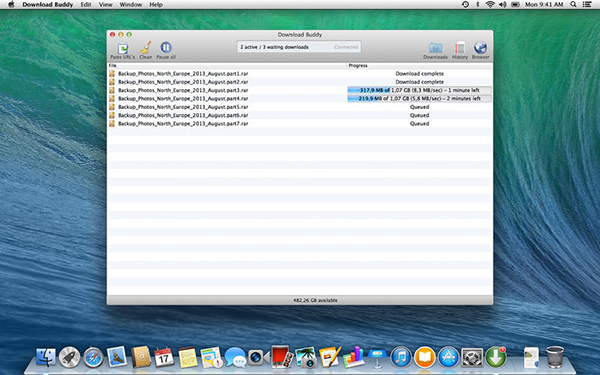Open Finder from the dock
The image size is (600, 375).
(x=46, y=357)
